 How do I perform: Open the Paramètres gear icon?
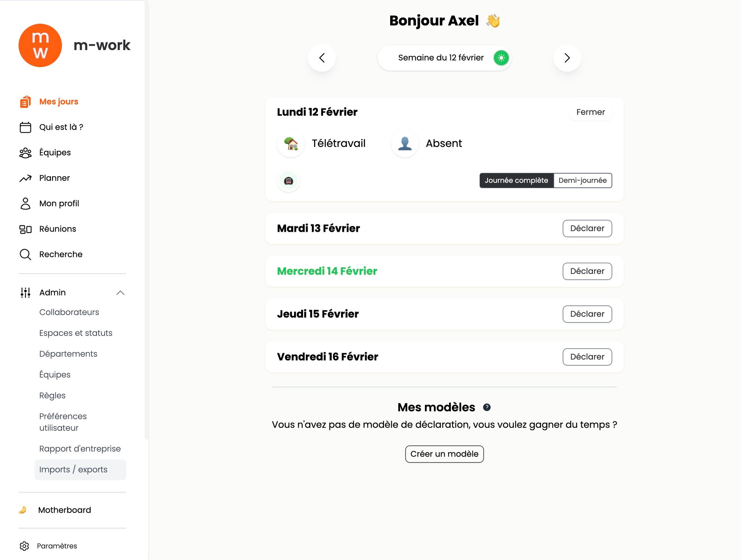(24, 546)
